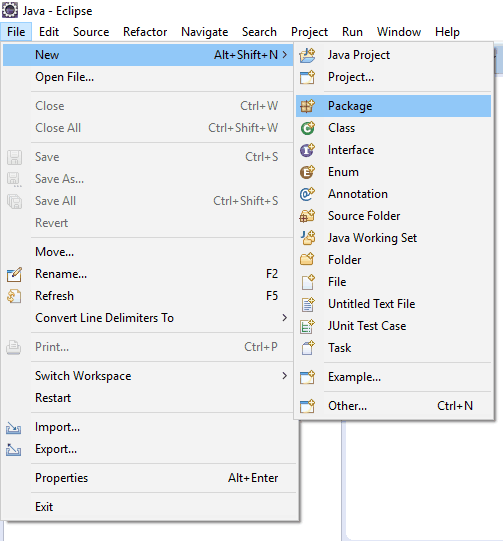Click the Untitled Text File icon

[308, 304]
